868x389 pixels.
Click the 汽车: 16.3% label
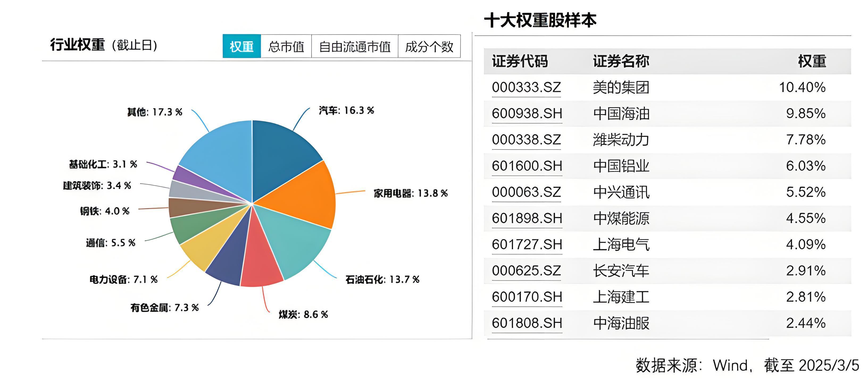click(x=347, y=111)
